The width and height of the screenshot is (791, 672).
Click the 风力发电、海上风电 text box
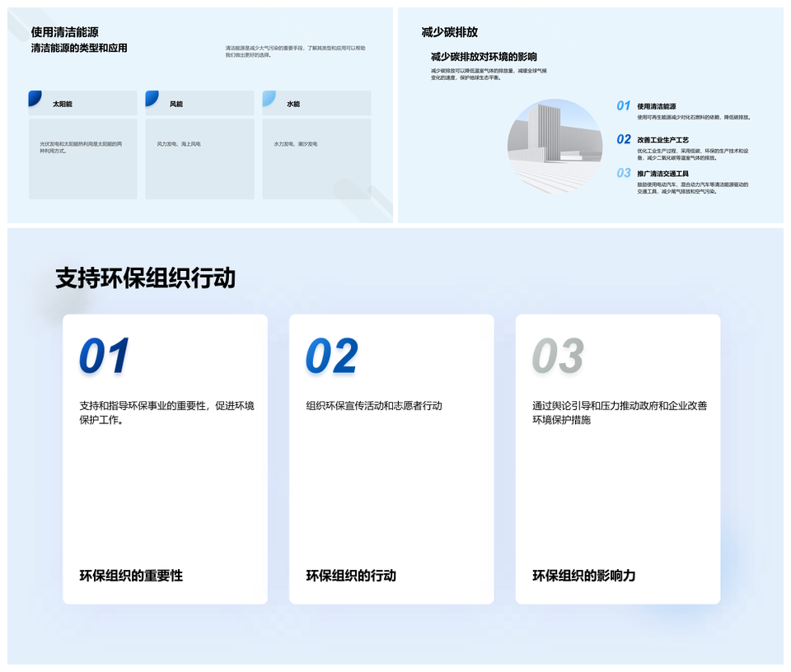click(x=179, y=144)
